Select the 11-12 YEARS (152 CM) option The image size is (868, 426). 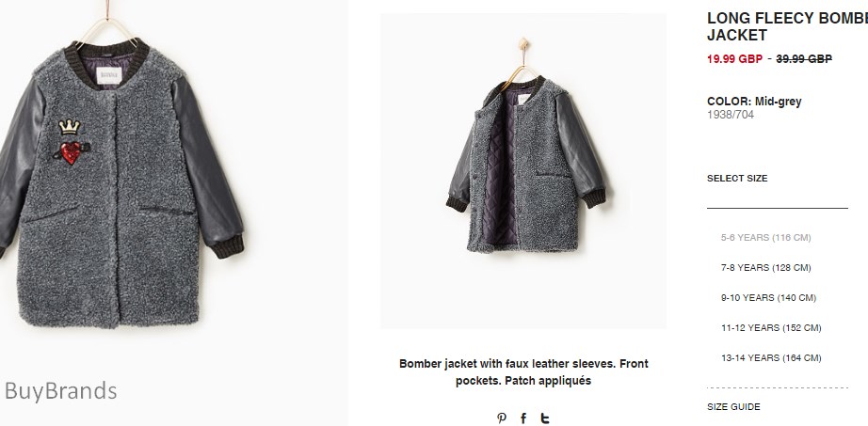771,327
